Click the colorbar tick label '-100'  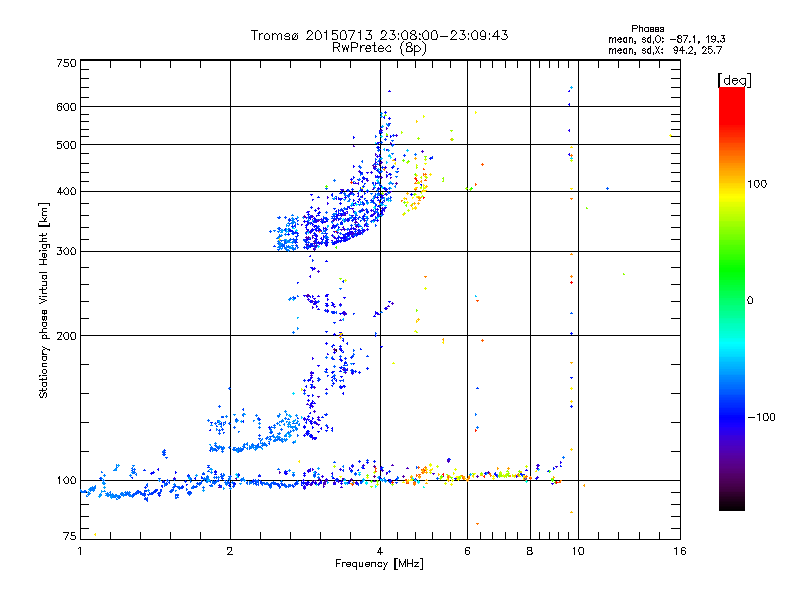pyautogui.click(x=762, y=417)
